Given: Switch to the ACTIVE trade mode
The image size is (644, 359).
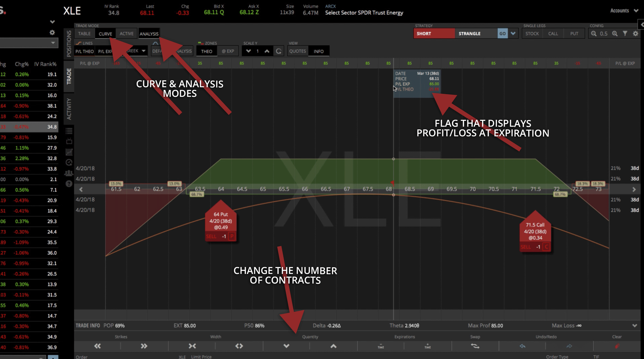Looking at the screenshot, I should 126,34.
